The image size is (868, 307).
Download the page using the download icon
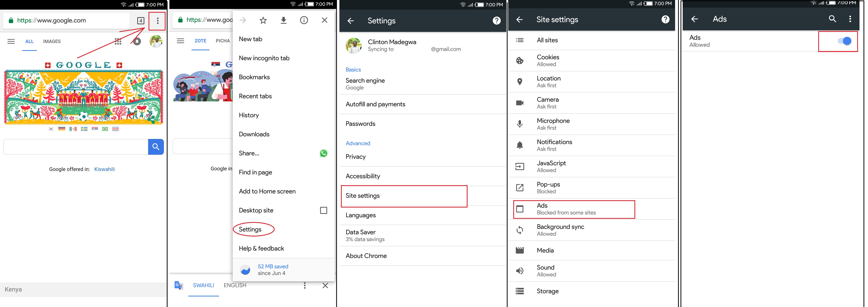tap(284, 20)
